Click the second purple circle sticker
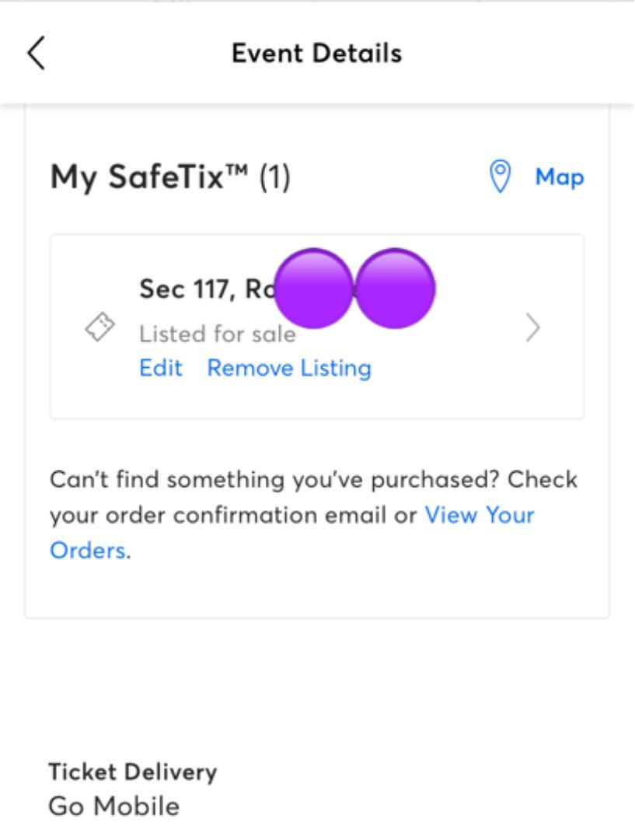 click(395, 288)
